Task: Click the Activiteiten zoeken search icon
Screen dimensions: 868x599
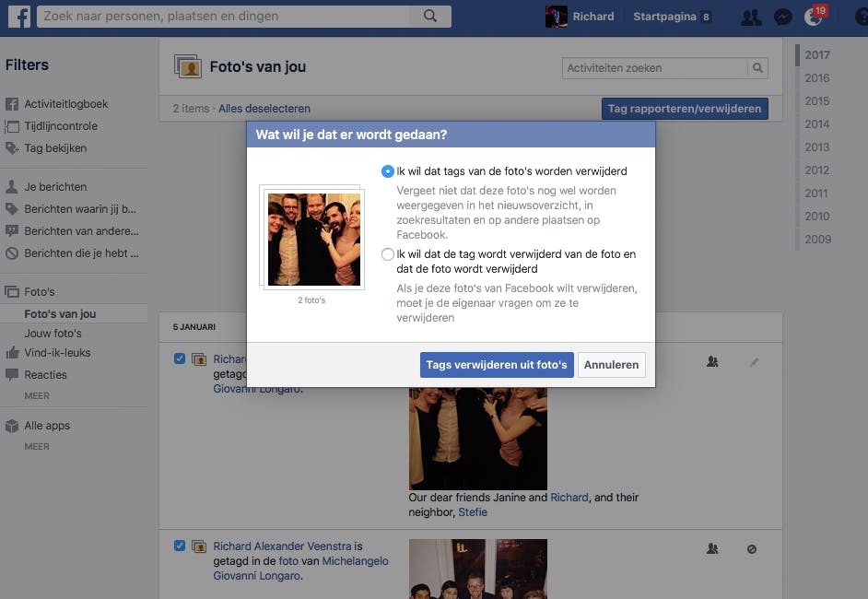Action: point(757,68)
